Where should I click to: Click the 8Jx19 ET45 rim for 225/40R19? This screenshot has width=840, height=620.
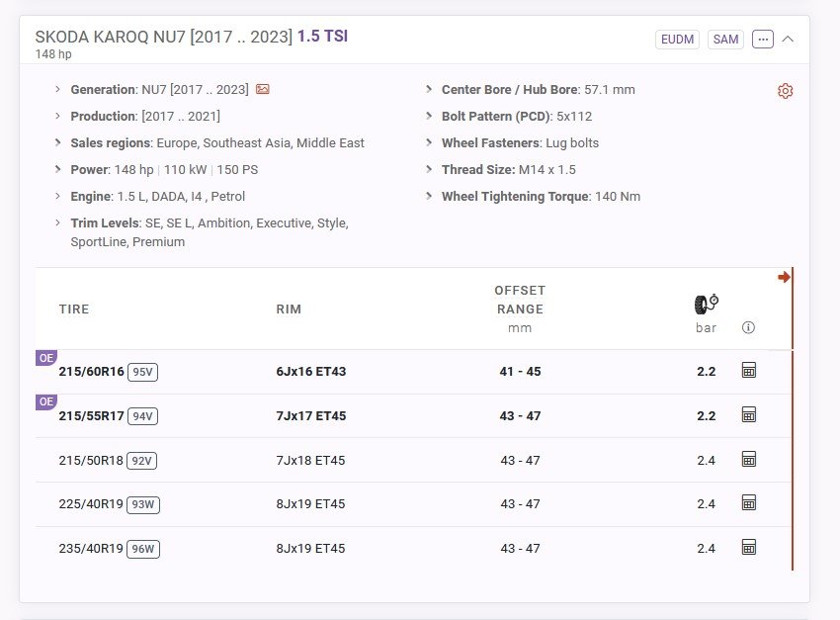tap(310, 504)
